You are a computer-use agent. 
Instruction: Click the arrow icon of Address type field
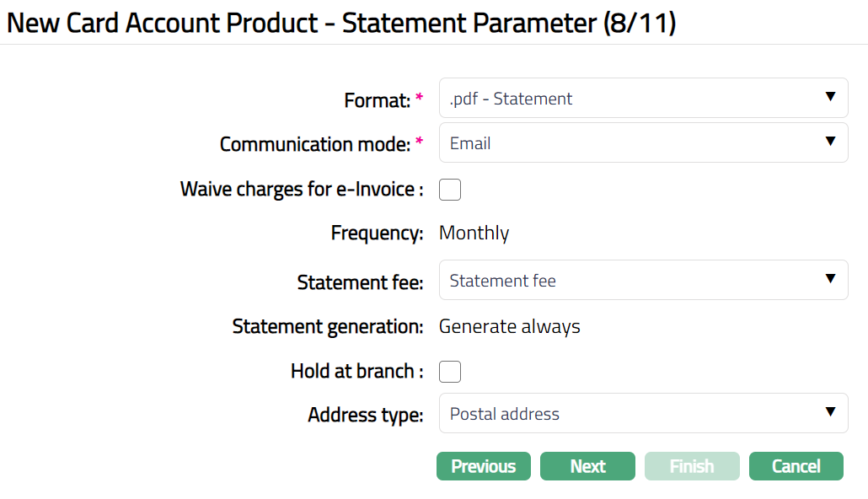830,413
